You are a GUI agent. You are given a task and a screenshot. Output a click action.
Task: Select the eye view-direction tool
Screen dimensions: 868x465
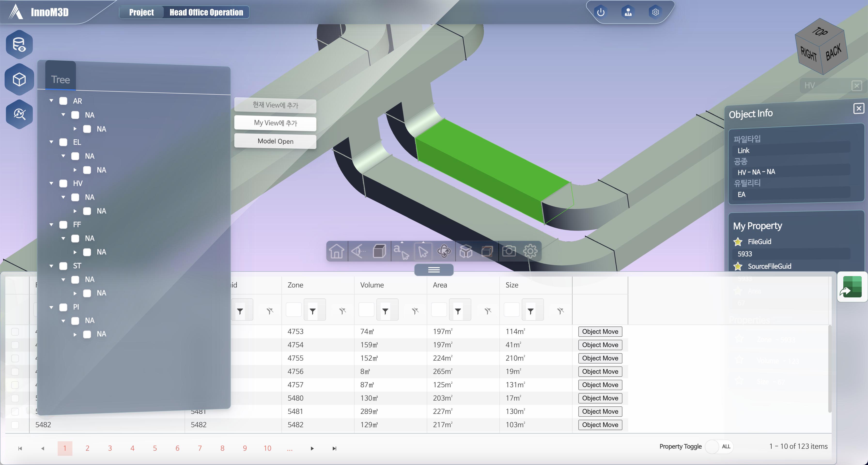pos(358,251)
